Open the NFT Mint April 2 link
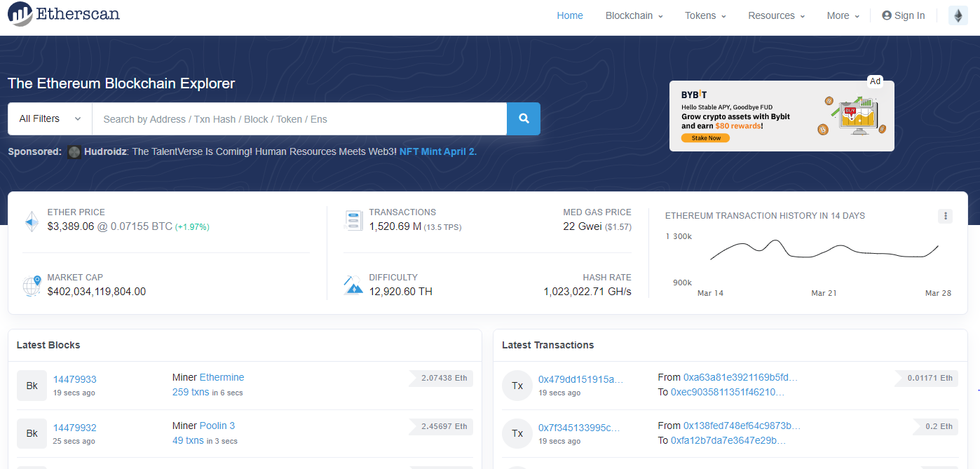The image size is (980, 469). 438,151
